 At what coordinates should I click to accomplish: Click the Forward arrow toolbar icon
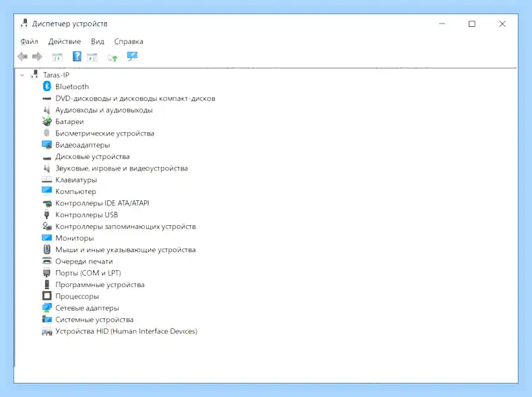37,57
